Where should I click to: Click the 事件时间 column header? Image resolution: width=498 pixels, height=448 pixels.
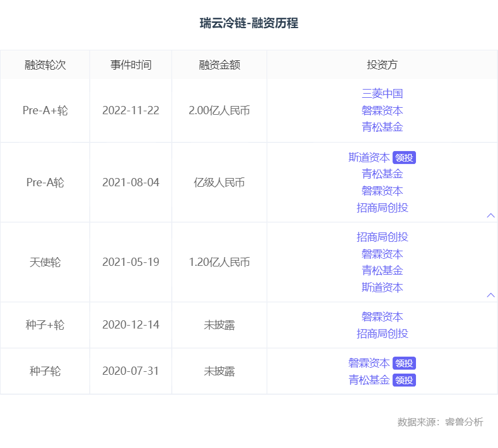pyautogui.click(x=131, y=65)
